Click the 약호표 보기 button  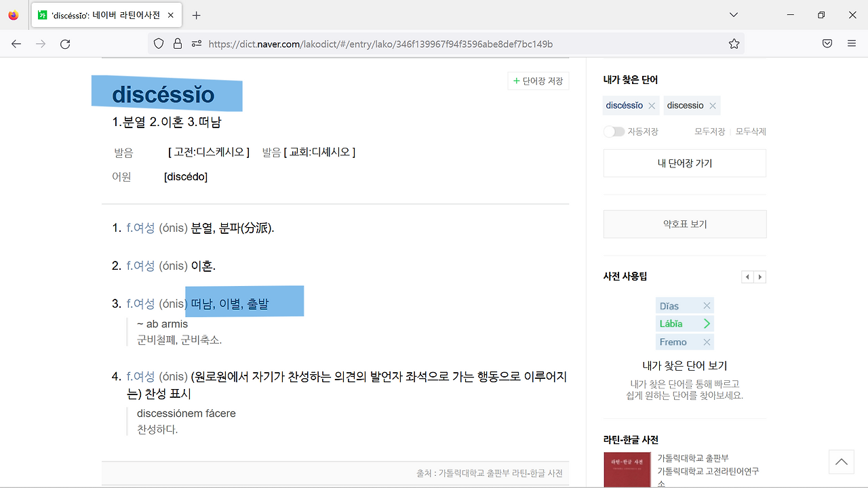click(684, 224)
